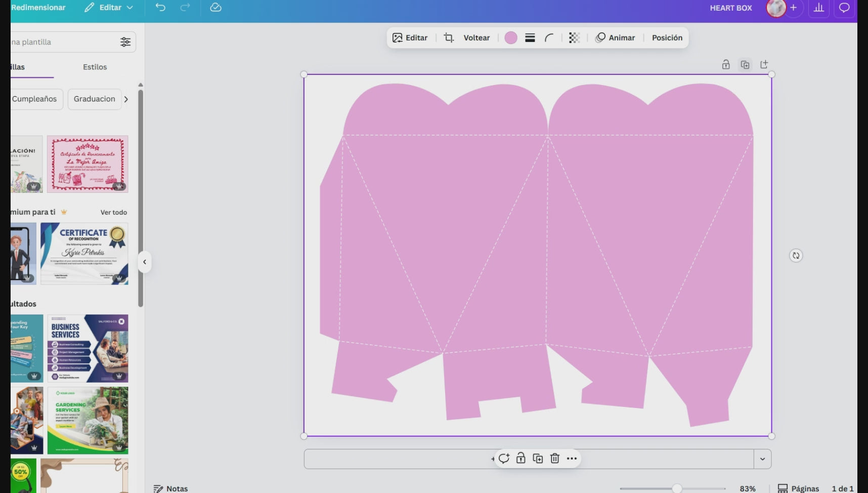Image resolution: width=868 pixels, height=493 pixels.
Task: Open the corner rounding tool
Action: point(549,38)
